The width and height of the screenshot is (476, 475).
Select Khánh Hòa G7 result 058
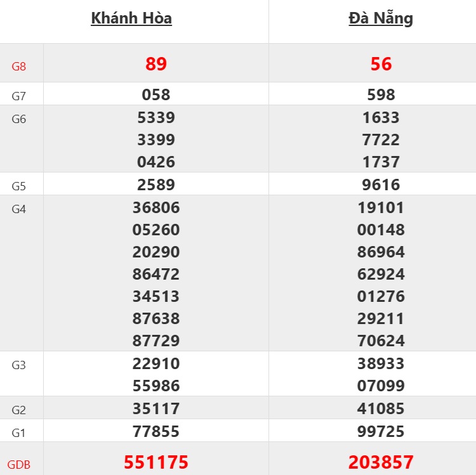pyautogui.click(x=156, y=95)
